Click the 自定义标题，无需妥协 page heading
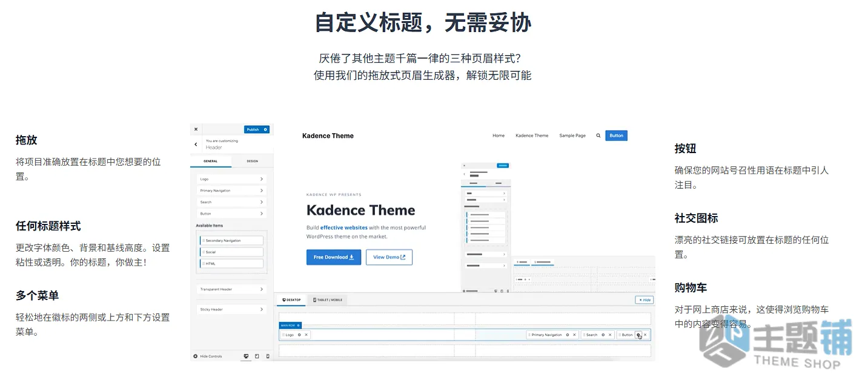Screen dimensions: 868x386 pyautogui.click(x=423, y=22)
